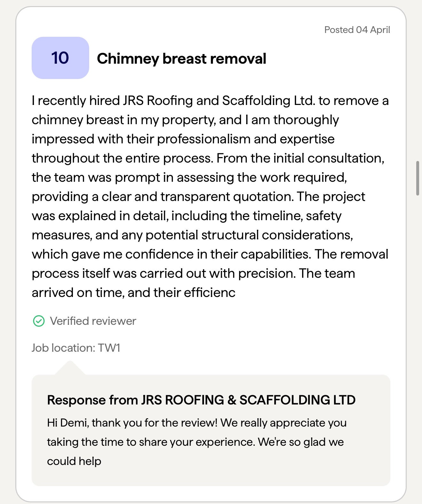Viewport: 422px width, 504px height.
Task: Select the Verified reviewer label
Action: 93,321
